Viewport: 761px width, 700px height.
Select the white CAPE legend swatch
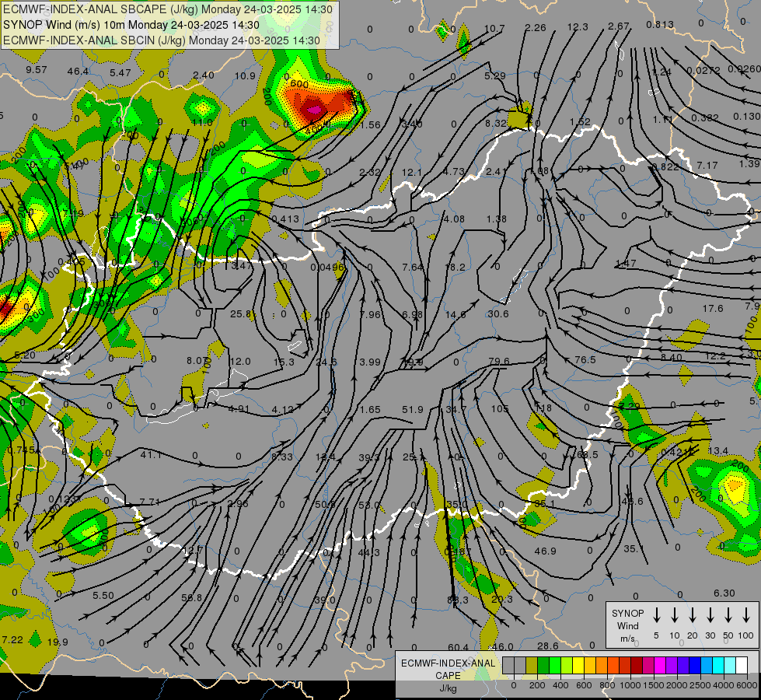(741, 666)
